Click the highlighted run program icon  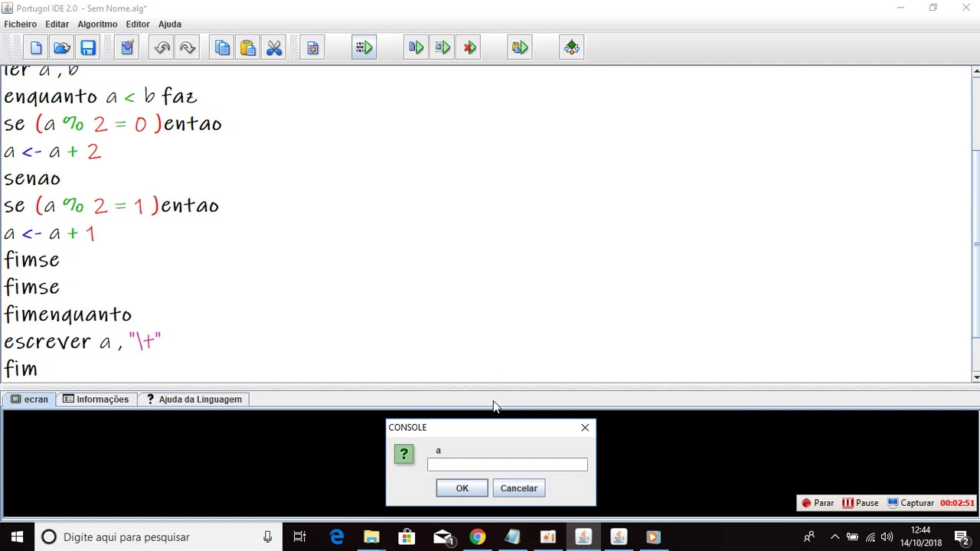coord(364,47)
